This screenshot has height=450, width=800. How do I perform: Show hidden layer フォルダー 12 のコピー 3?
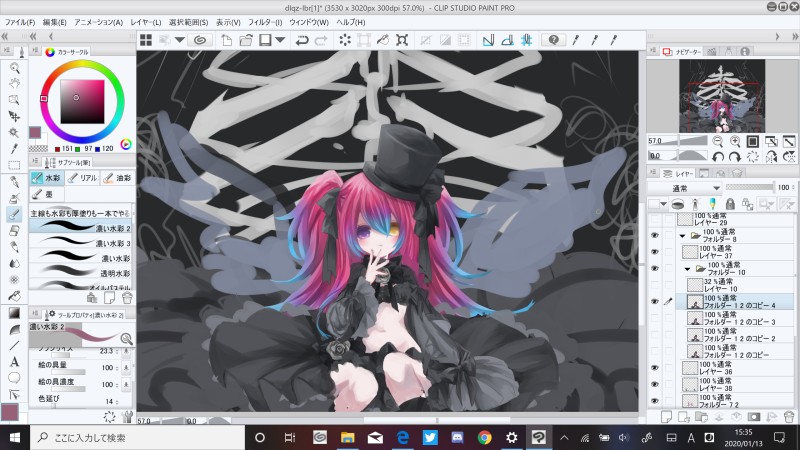point(655,317)
